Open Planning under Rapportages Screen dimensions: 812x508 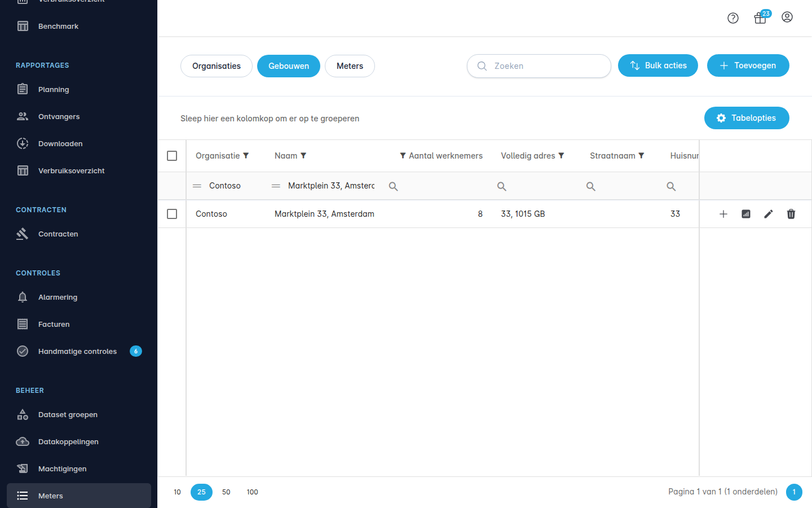click(x=79, y=89)
